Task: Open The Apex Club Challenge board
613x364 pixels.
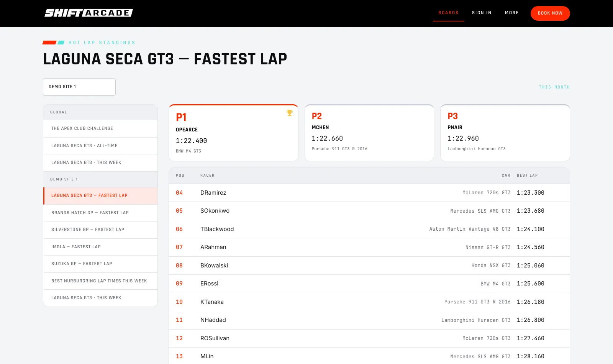Action: tap(100, 129)
